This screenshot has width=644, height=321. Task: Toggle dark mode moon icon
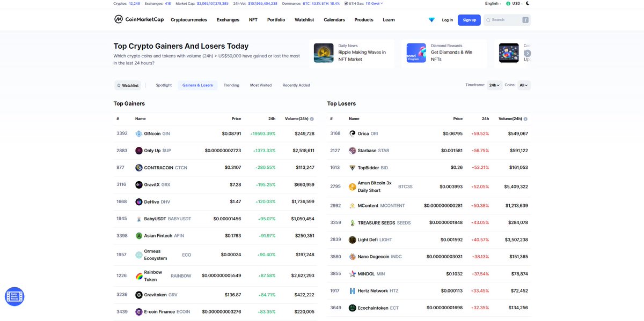(528, 3)
